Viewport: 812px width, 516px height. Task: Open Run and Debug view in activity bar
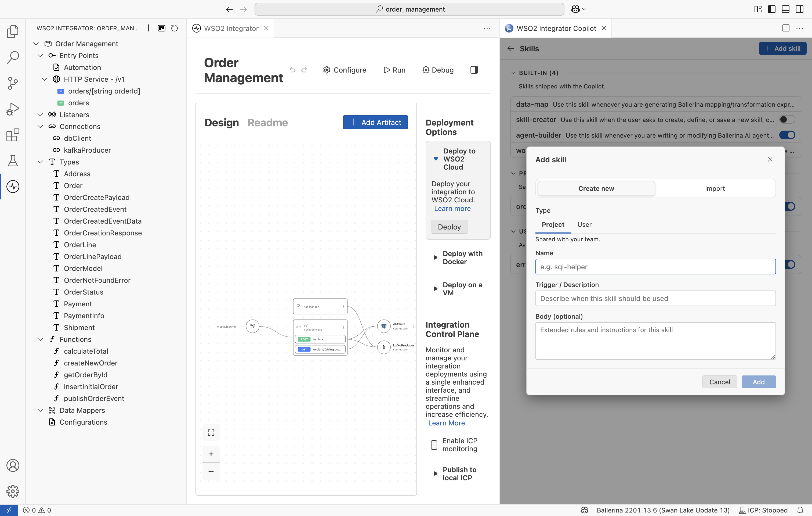(12, 109)
